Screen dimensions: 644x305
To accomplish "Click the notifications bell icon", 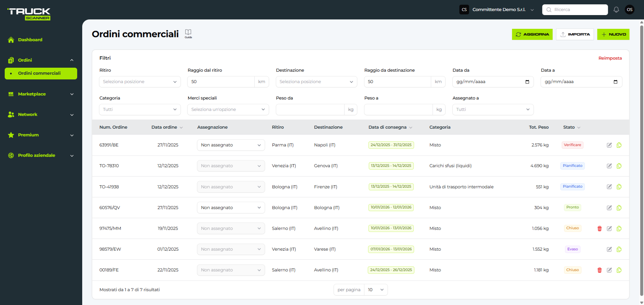I will pyautogui.click(x=616, y=10).
